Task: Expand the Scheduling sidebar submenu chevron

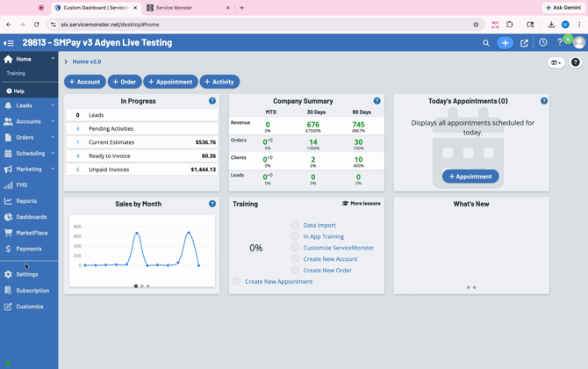Action: (53, 153)
